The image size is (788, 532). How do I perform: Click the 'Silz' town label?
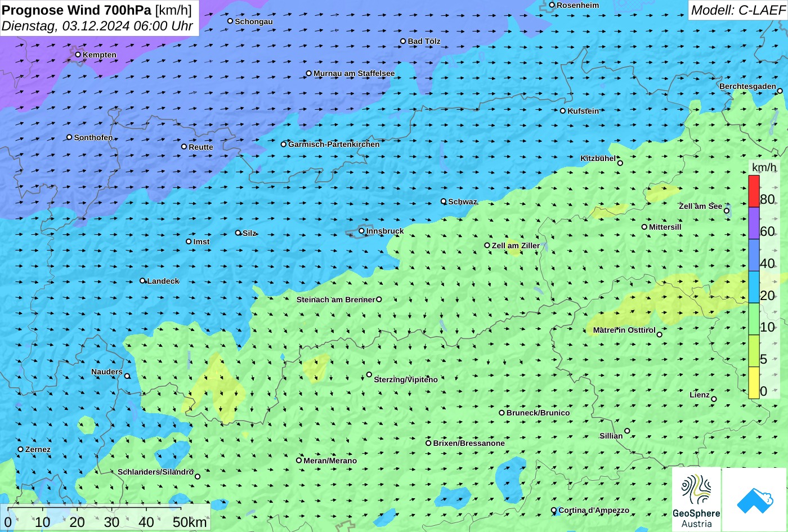pyautogui.click(x=249, y=233)
